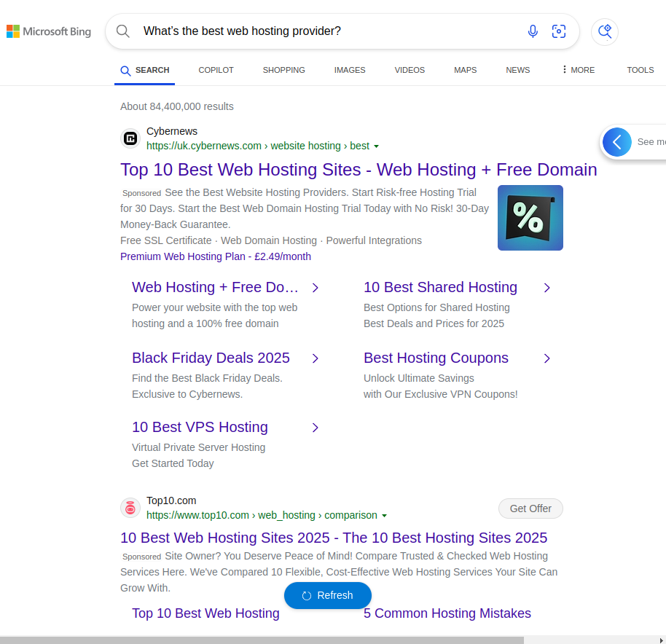Click the See more panel text

coord(651,142)
